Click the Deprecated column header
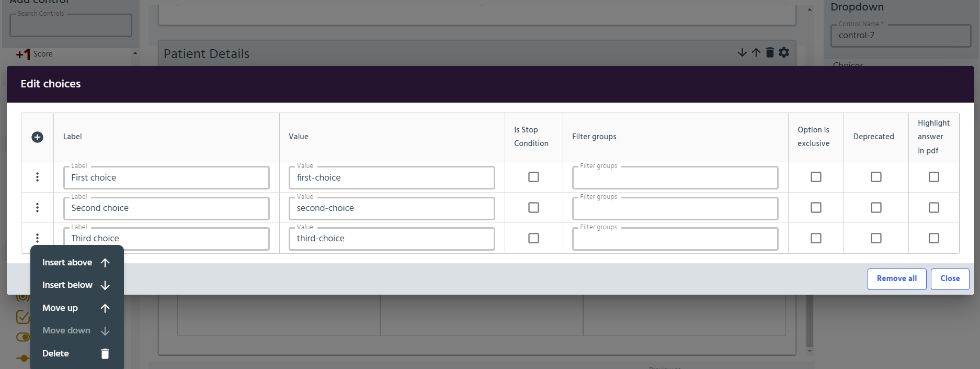 873,137
